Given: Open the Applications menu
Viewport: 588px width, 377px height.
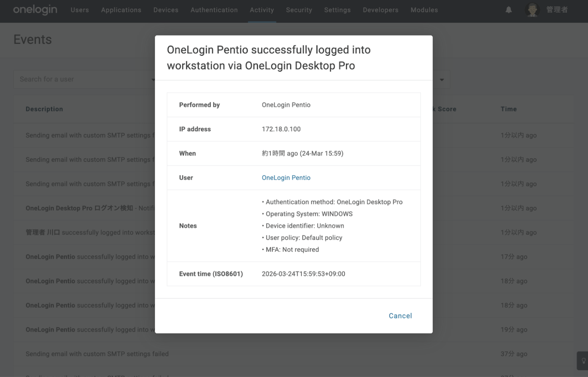Looking at the screenshot, I should (121, 10).
